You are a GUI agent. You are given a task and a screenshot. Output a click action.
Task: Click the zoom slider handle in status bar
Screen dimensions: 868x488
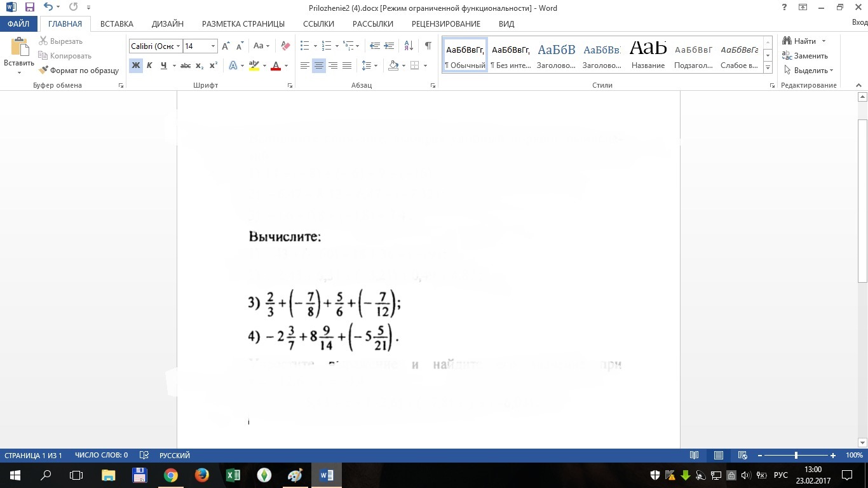796,456
